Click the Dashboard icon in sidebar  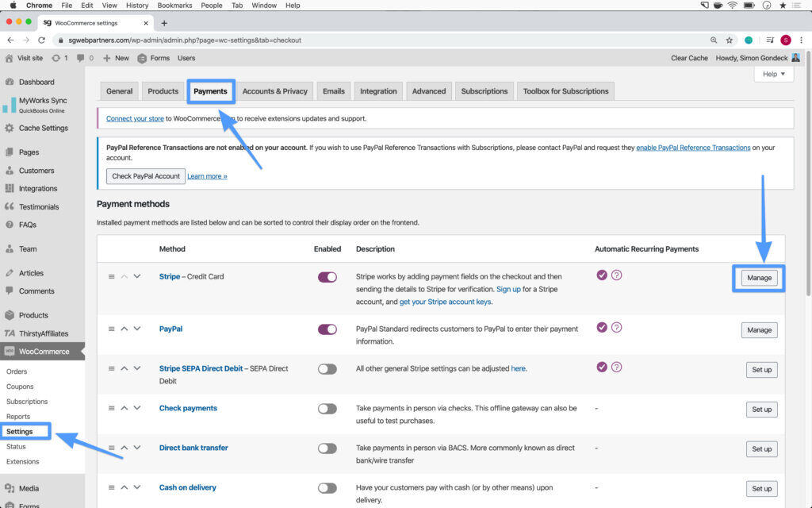[x=10, y=82]
